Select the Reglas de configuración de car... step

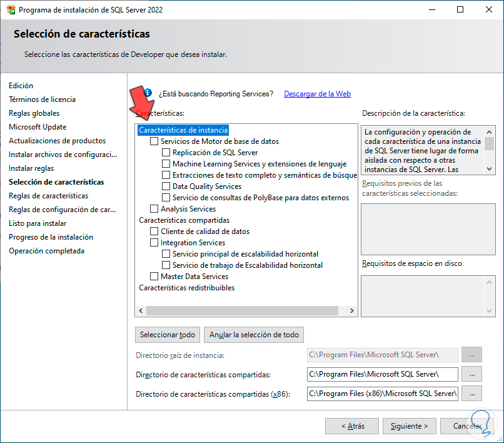pos(62,210)
